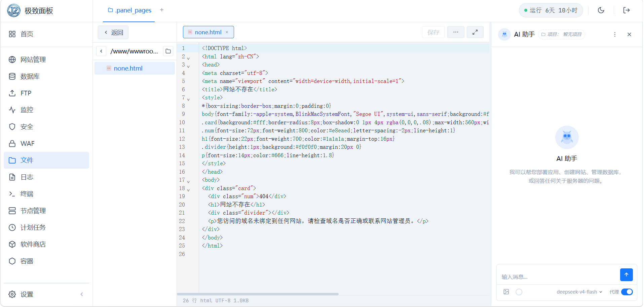Send the message with the arrow button
This screenshot has width=644, height=307.
[x=626, y=275]
